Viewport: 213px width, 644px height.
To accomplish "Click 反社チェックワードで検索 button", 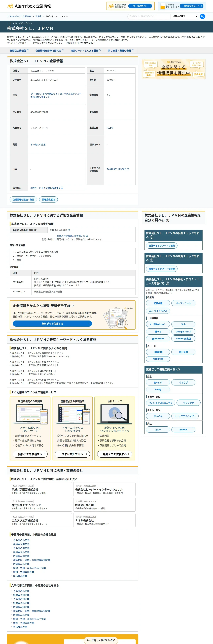I will 162,245.
